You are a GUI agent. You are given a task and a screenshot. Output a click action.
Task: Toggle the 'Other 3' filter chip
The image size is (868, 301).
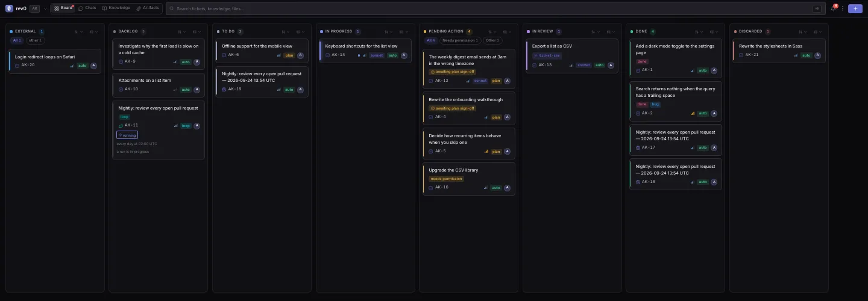point(492,40)
